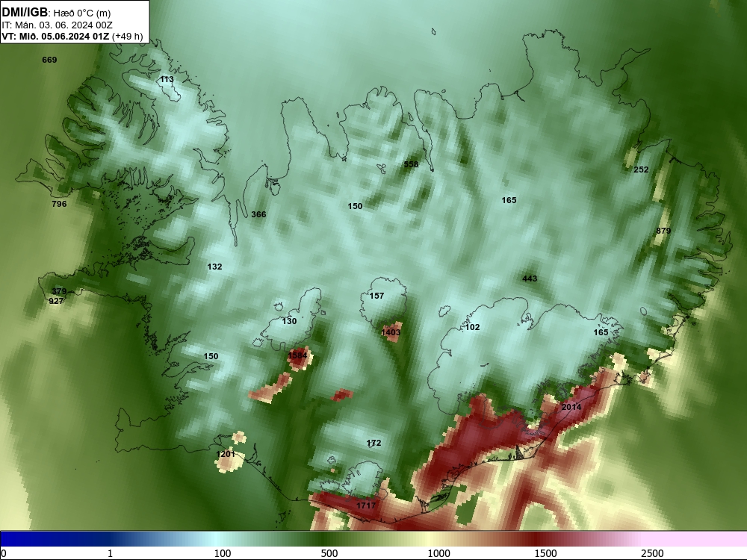The height and width of the screenshot is (560, 747).
Task: Click the 0 tick on the color scale
Action: pyautogui.click(x=4, y=553)
